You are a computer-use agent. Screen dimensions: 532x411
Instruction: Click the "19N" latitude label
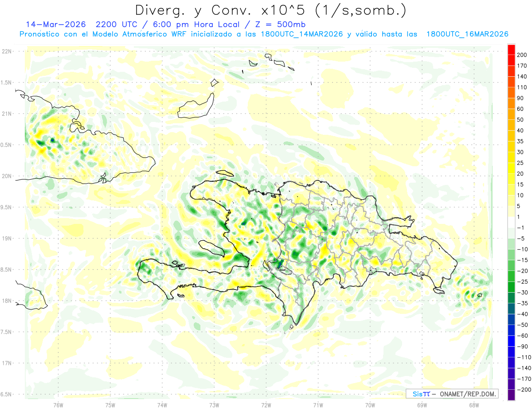7,239
